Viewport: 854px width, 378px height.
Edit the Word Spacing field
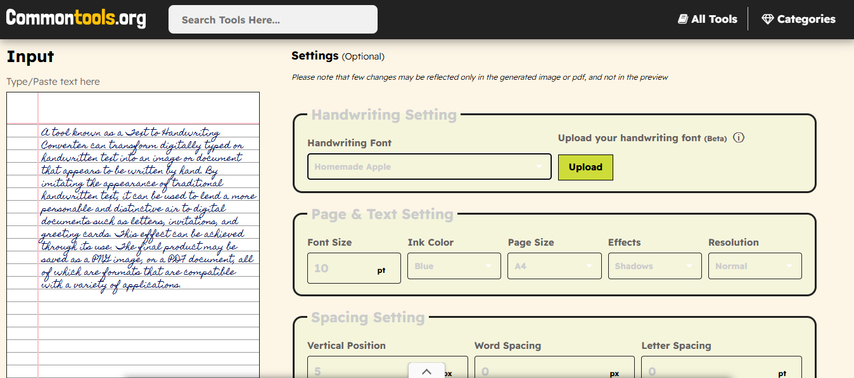pyautogui.click(x=554, y=368)
